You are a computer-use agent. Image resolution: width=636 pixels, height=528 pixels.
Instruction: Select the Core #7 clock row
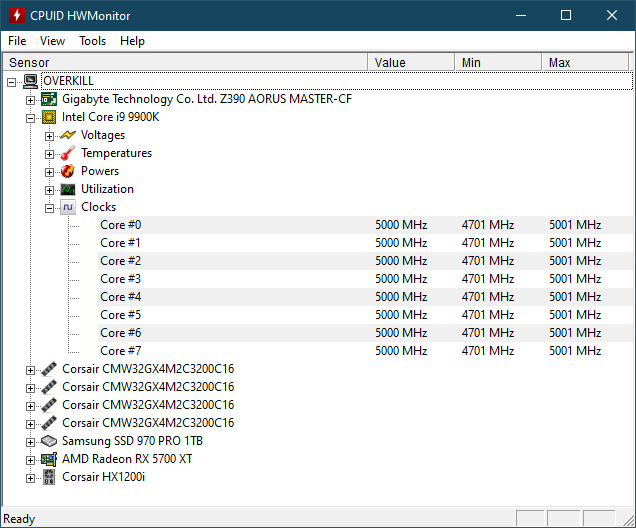click(365, 351)
